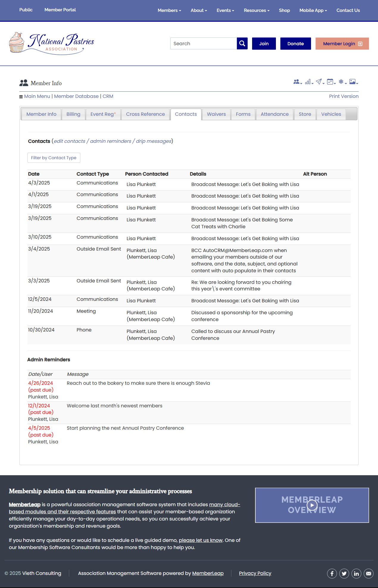The width and height of the screenshot is (378, 588).
Task: Click 'Welcome last month's newest members' reminder
Action: [115, 406]
